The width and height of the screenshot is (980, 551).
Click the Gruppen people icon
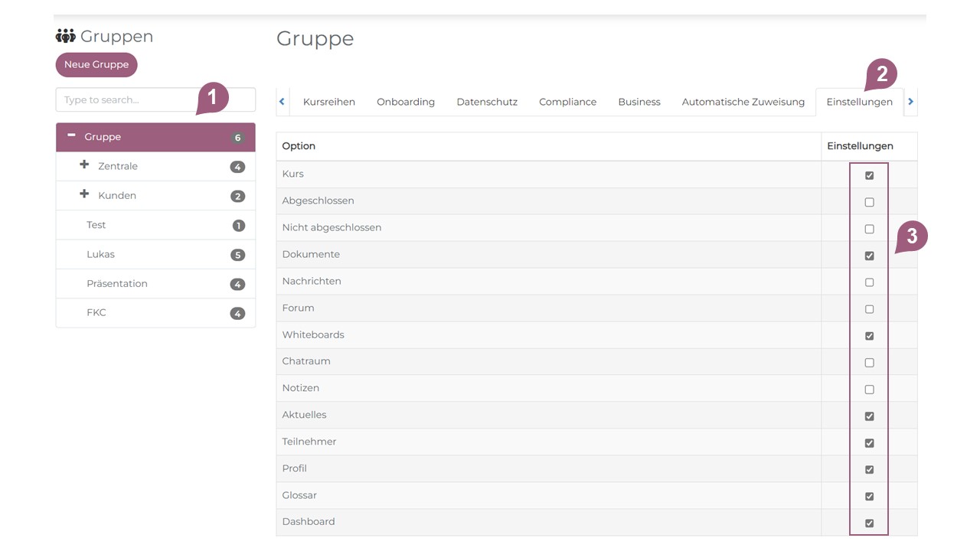[66, 36]
